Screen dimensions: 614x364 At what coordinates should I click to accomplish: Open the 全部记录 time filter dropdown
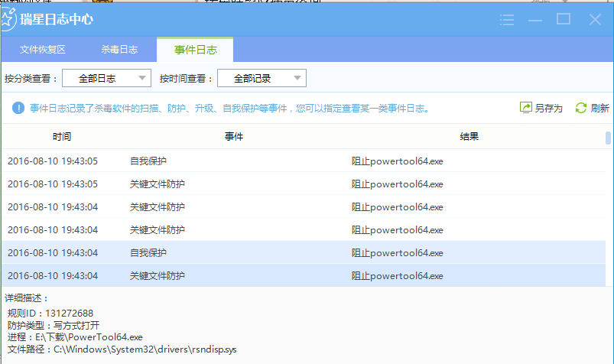(262, 78)
